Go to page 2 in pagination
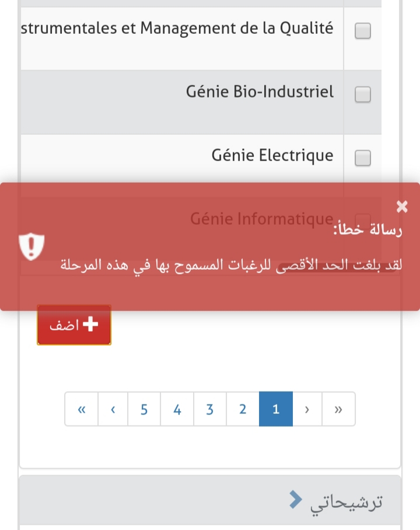This screenshot has height=530, width=420. click(243, 409)
